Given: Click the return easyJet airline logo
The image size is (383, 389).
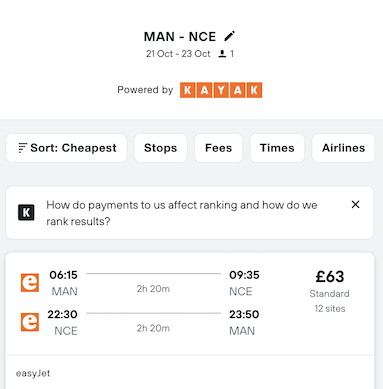Looking at the screenshot, I should pyautogui.click(x=30, y=322).
